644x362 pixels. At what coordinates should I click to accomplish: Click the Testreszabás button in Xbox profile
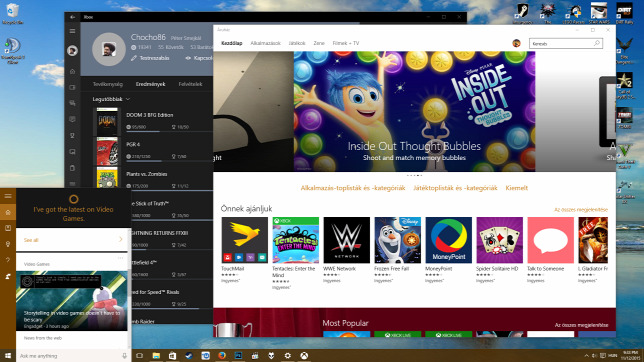pyautogui.click(x=150, y=58)
